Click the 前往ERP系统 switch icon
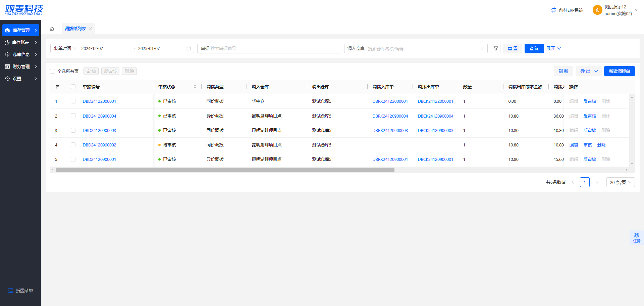644x306 pixels. [x=553, y=10]
